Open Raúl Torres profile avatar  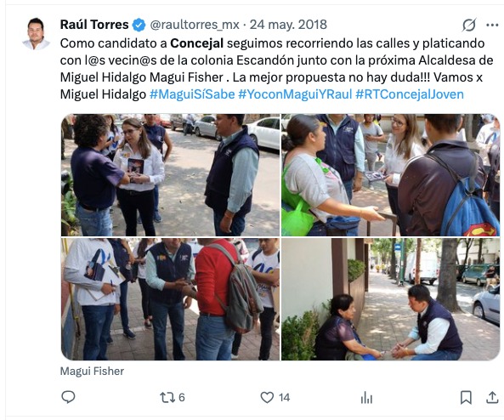36,33
